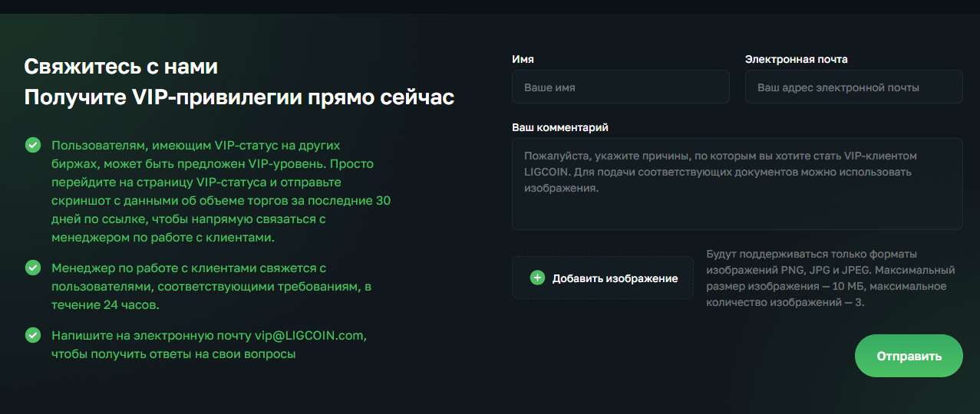Focus the 'Ваше имя' name field

click(x=620, y=87)
